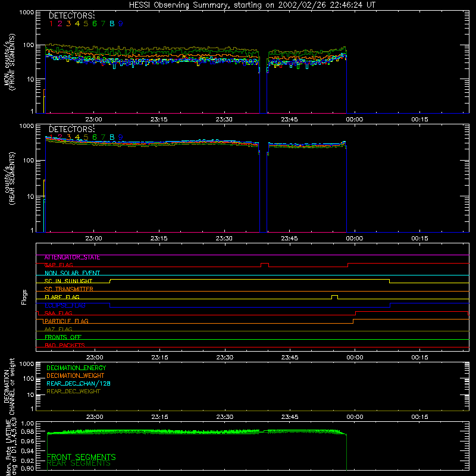Click the REAR SEGMENTS livetime legend label
The height and width of the screenshot is (476, 476).
[79, 464]
